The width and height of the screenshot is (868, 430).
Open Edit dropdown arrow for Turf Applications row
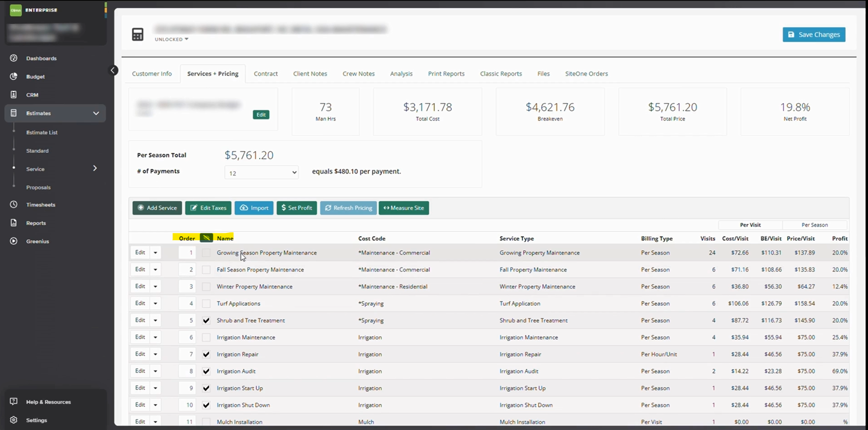155,303
